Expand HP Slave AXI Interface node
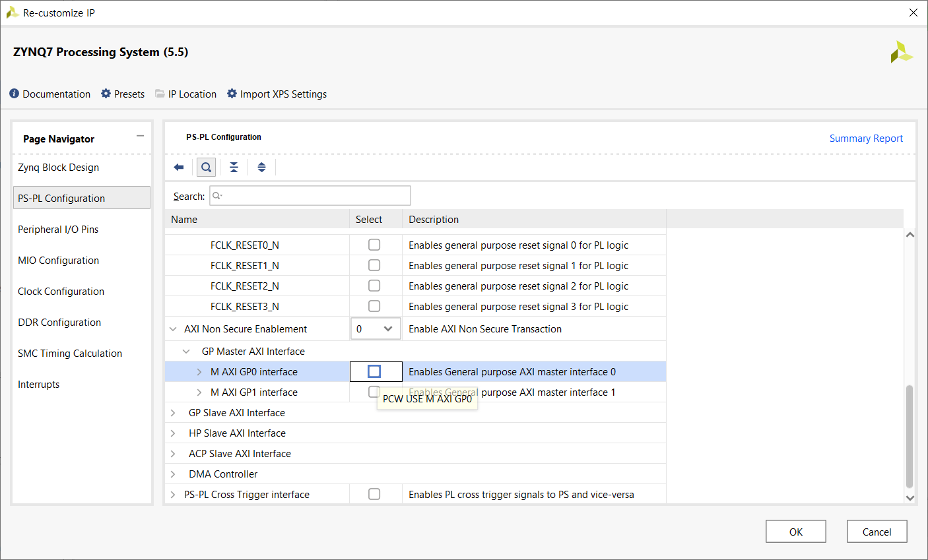 (x=173, y=433)
